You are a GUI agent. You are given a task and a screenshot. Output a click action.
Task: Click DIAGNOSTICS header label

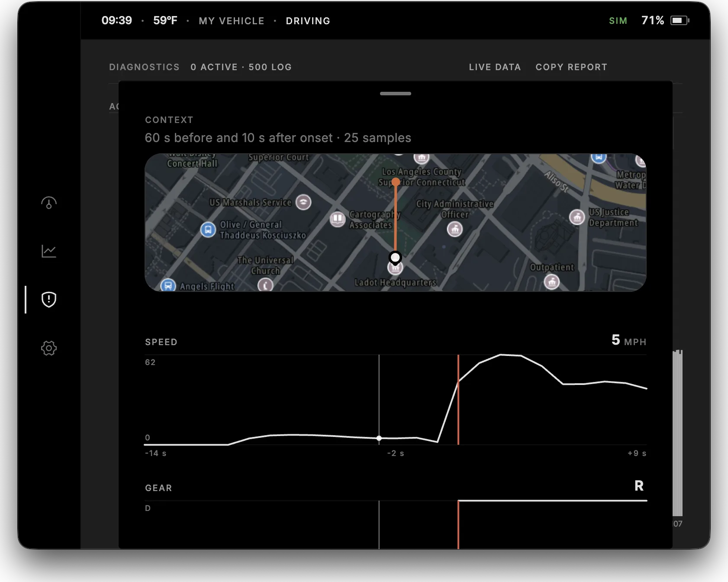[144, 67]
